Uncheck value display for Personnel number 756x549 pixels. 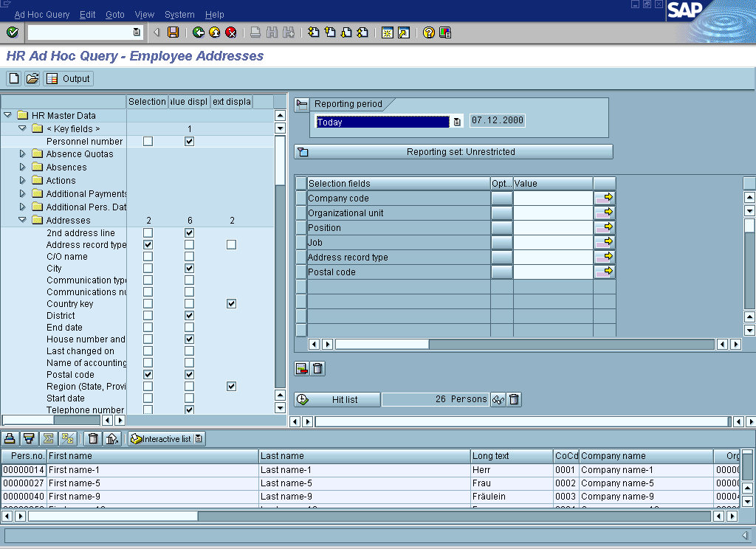(190, 141)
